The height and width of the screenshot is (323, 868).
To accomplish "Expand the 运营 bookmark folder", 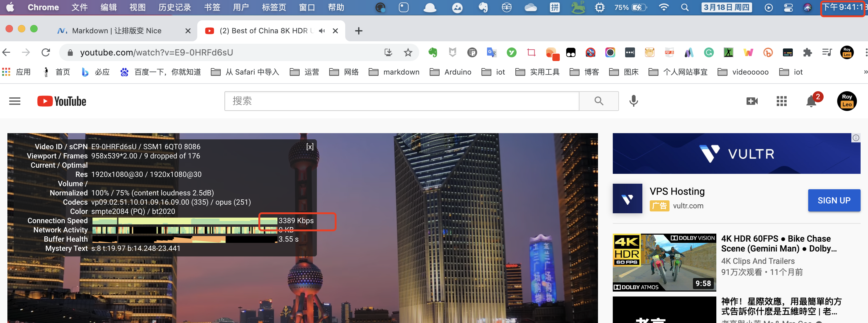I will coord(304,72).
